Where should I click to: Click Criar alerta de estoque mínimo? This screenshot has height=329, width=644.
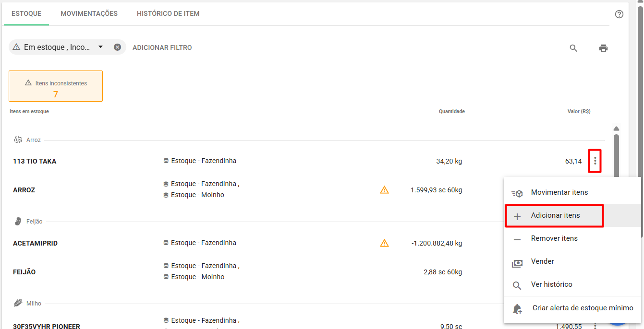pos(583,308)
